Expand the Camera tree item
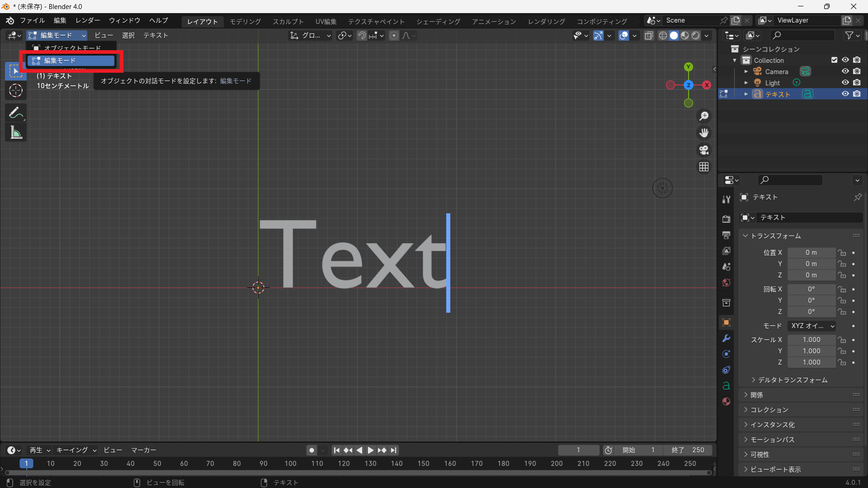Image resolution: width=868 pixels, height=488 pixels. click(x=746, y=71)
